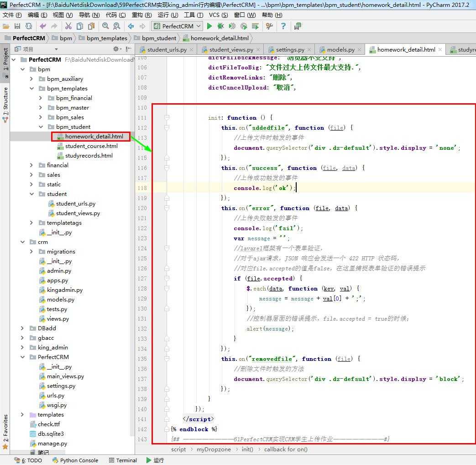Select manage.py in project tree
Viewport: 476px width, 465px height.
[52, 444]
